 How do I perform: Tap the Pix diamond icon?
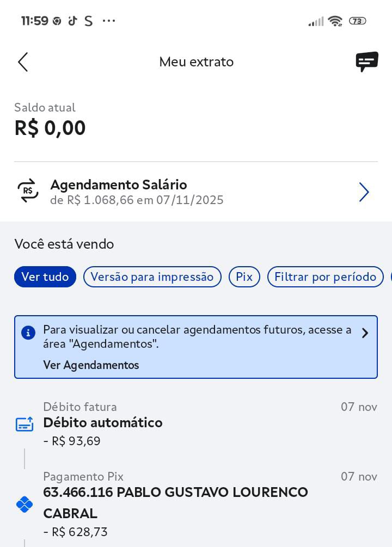(x=24, y=505)
